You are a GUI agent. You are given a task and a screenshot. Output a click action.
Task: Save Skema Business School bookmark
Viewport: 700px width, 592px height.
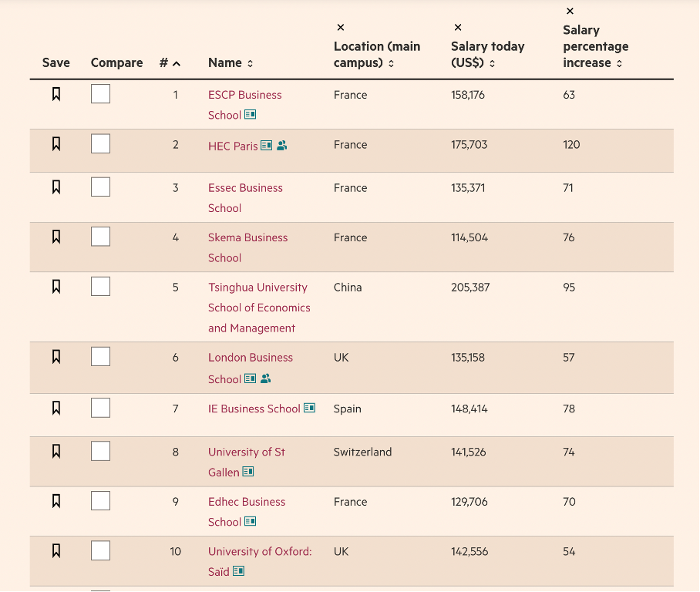(x=56, y=237)
